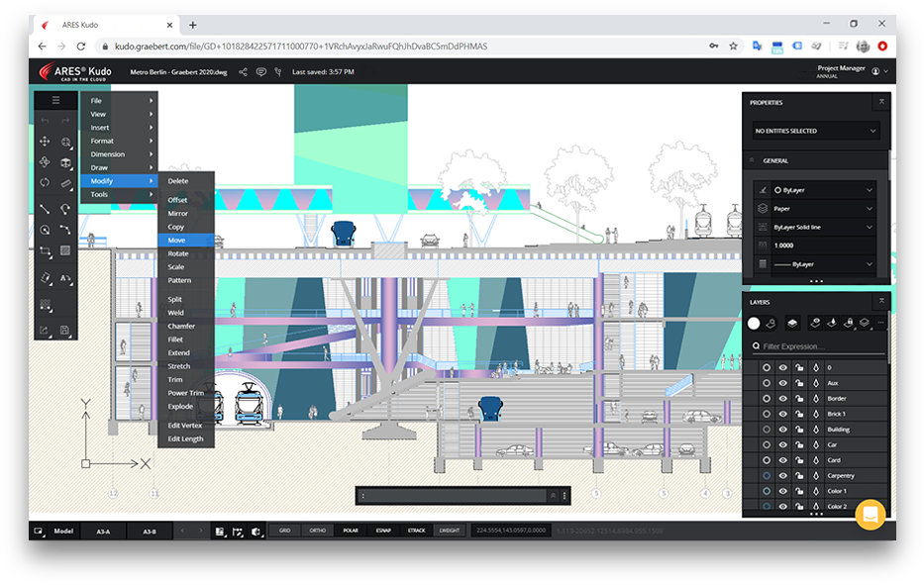This screenshot has height=585, width=924.
Task: Select the Line drawing tool
Action: pos(45,209)
